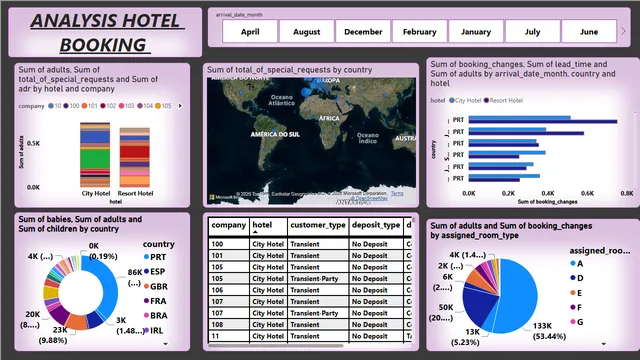Click company 103 legend marker
Image resolution: width=640 pixels, height=360 pixels.
tap(121, 106)
